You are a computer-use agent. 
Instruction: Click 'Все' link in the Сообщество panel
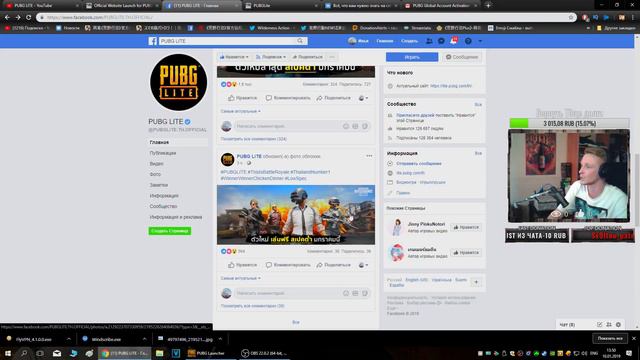pyautogui.click(x=478, y=104)
